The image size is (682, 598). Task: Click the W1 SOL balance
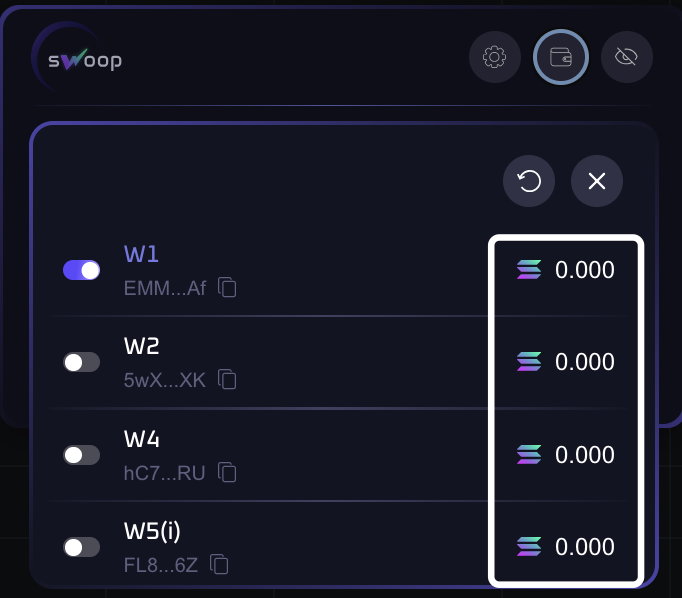point(584,270)
